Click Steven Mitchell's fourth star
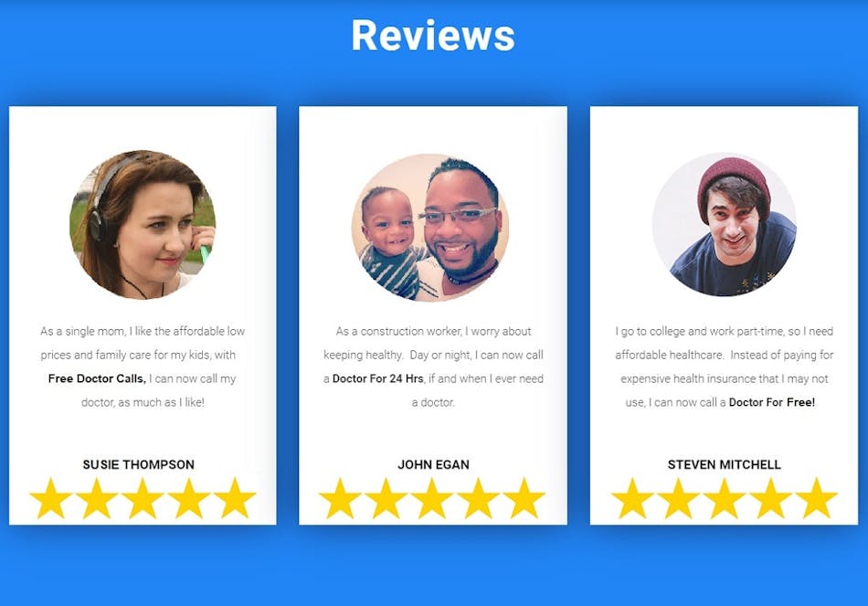Screen dimensions: 868x606 tap(770, 498)
